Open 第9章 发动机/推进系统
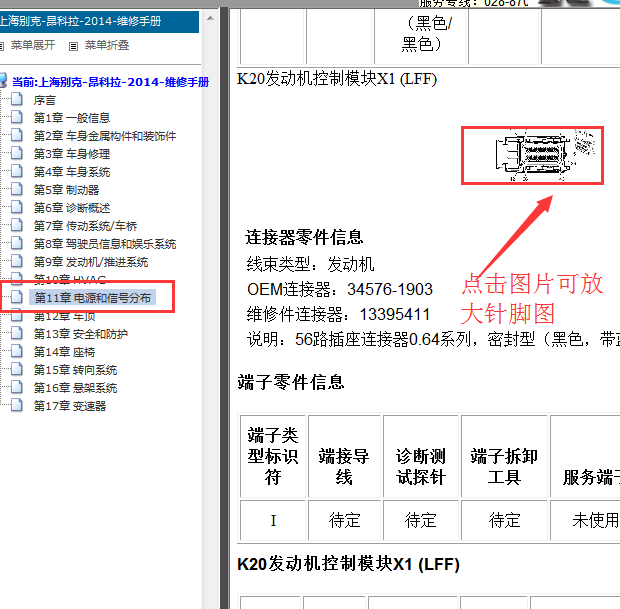620x609 pixels. (91, 262)
